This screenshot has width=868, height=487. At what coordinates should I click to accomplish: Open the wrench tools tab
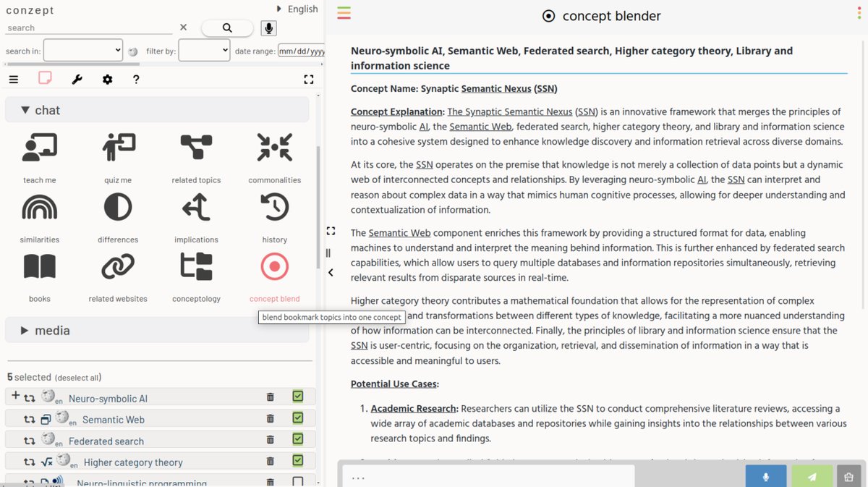point(77,80)
